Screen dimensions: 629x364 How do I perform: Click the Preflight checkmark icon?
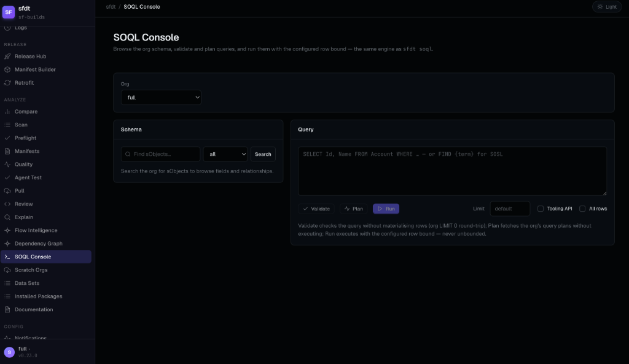[7, 138]
